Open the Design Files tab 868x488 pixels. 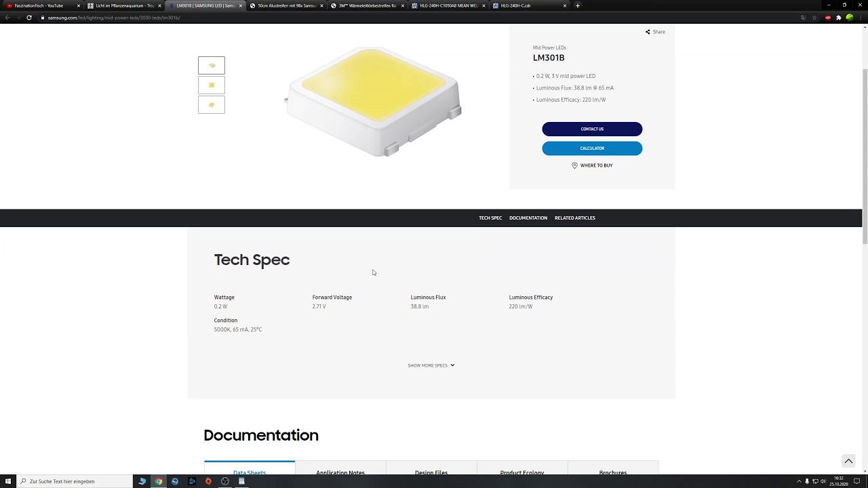coord(431,468)
